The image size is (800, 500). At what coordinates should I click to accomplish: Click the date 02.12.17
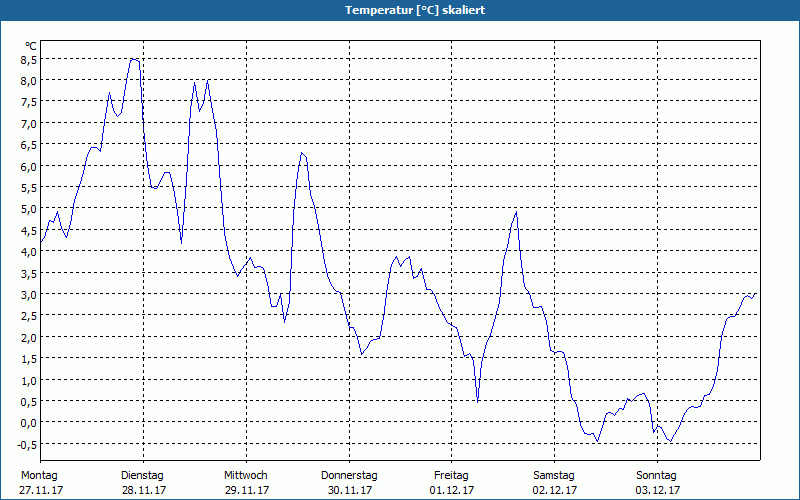coord(555,490)
